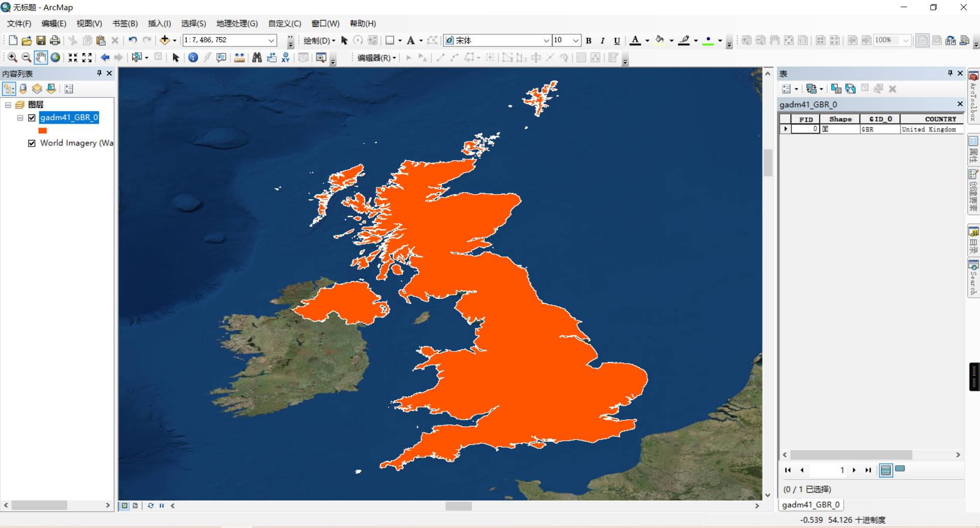Click the orange symbol swatch for gadm41_GBR_0
Image resolution: width=980 pixels, height=528 pixels.
tap(42, 131)
